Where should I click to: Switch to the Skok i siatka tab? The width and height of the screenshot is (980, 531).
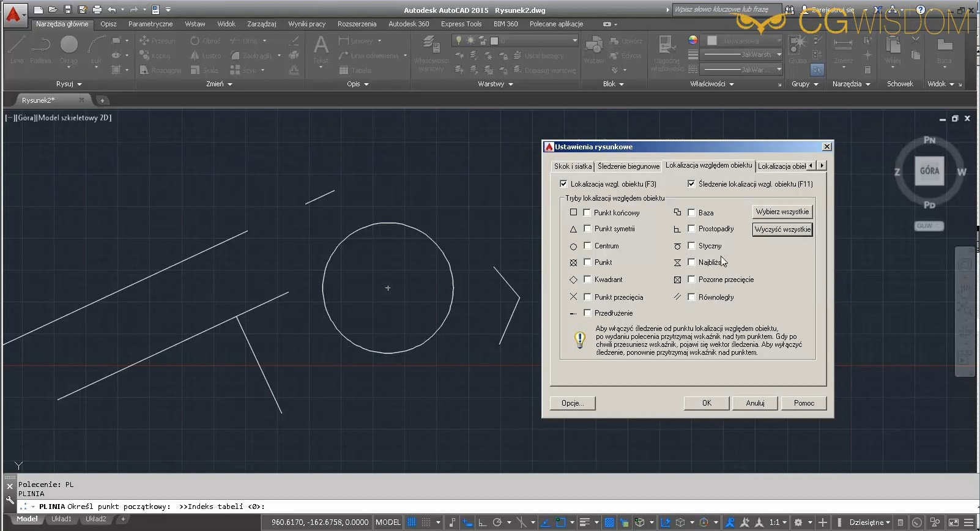(573, 166)
